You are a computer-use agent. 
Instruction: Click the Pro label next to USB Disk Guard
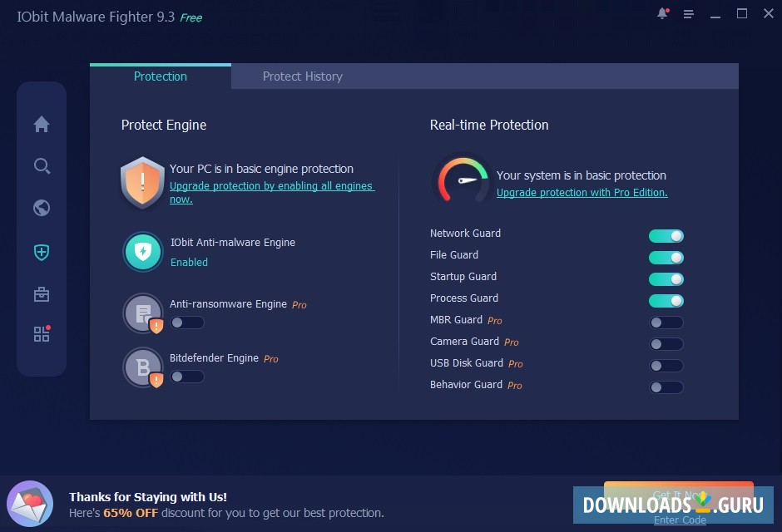point(516,364)
